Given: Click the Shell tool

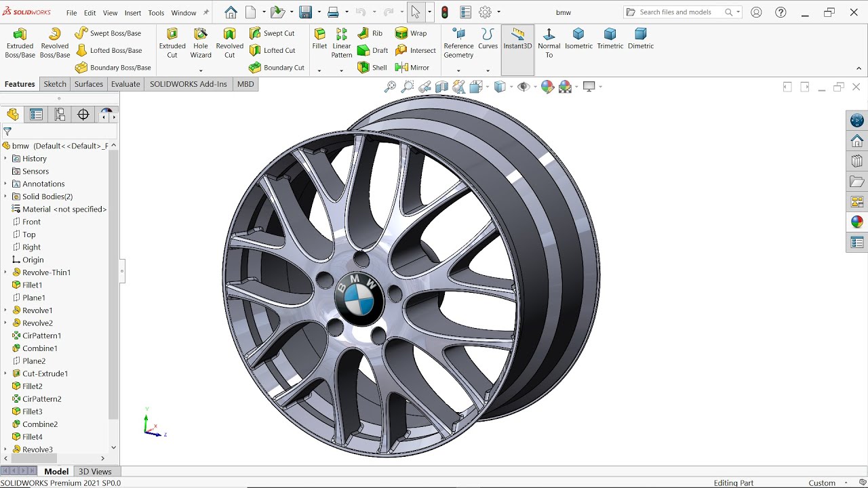Looking at the screenshot, I should [372, 68].
